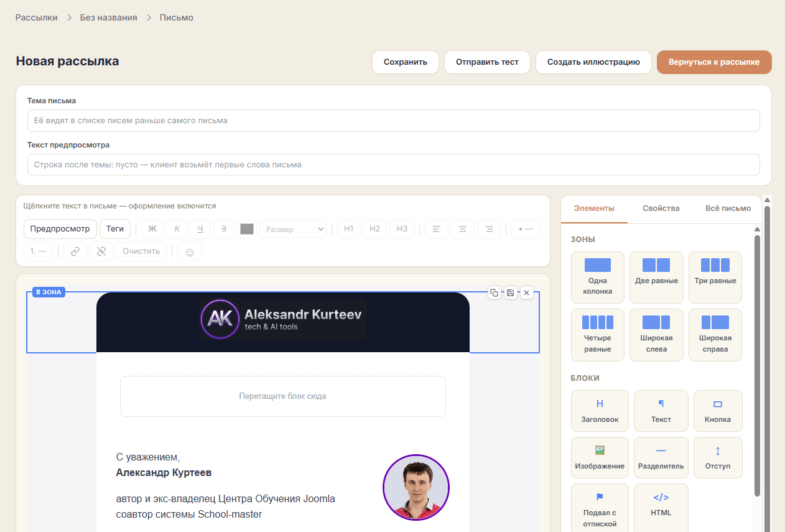Click the page scrollbar up arrow
785x532 pixels.
click(x=768, y=200)
